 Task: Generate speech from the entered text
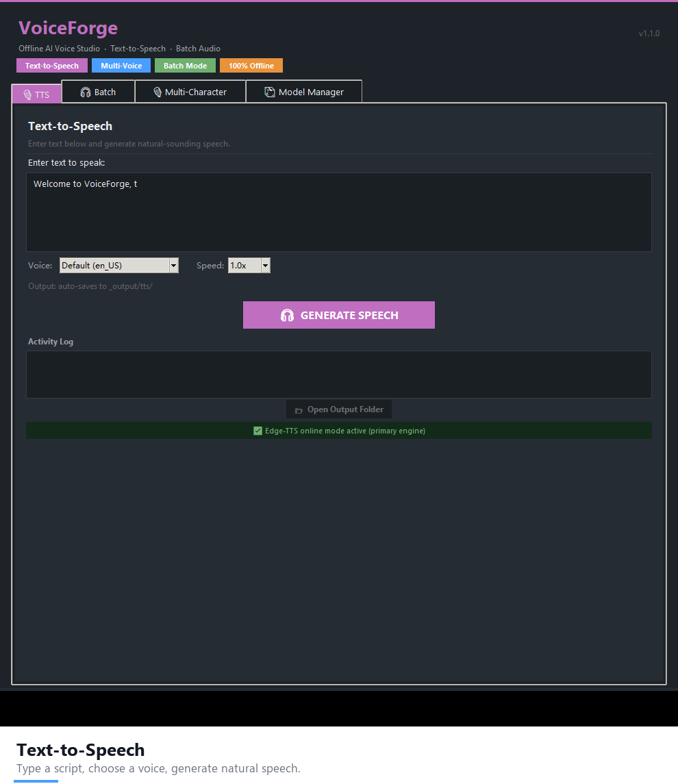pyautogui.click(x=338, y=315)
